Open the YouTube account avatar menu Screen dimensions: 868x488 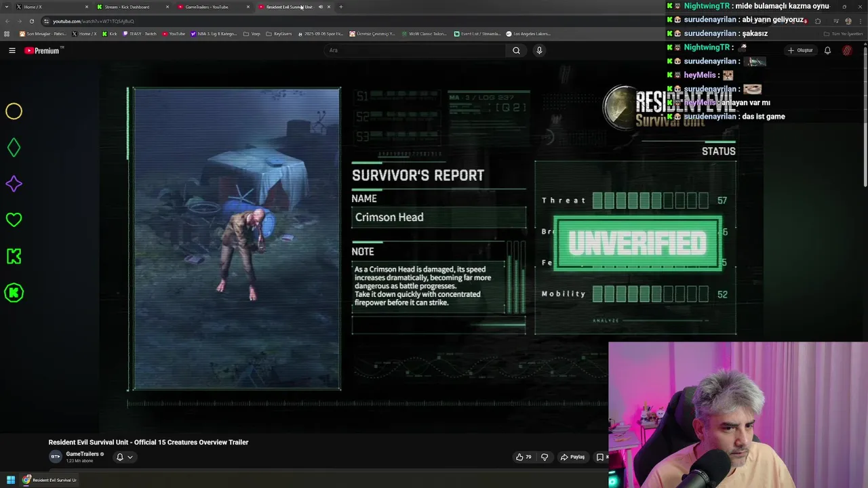coord(848,50)
